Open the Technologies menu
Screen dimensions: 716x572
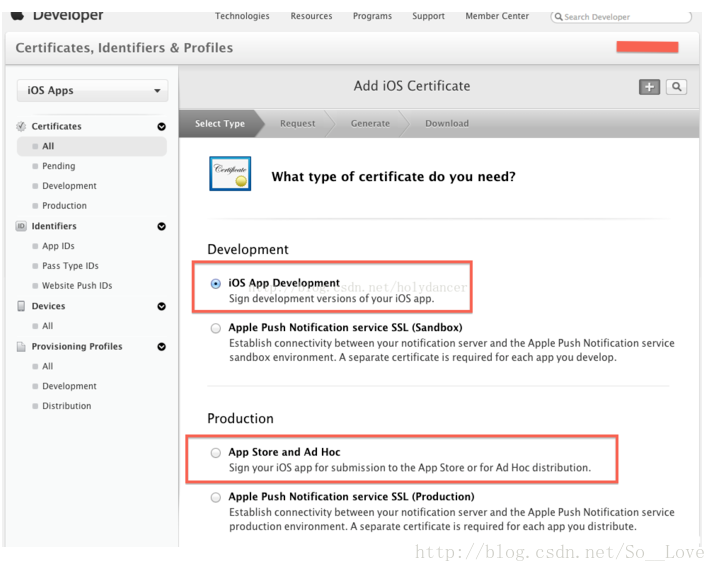[x=242, y=16]
